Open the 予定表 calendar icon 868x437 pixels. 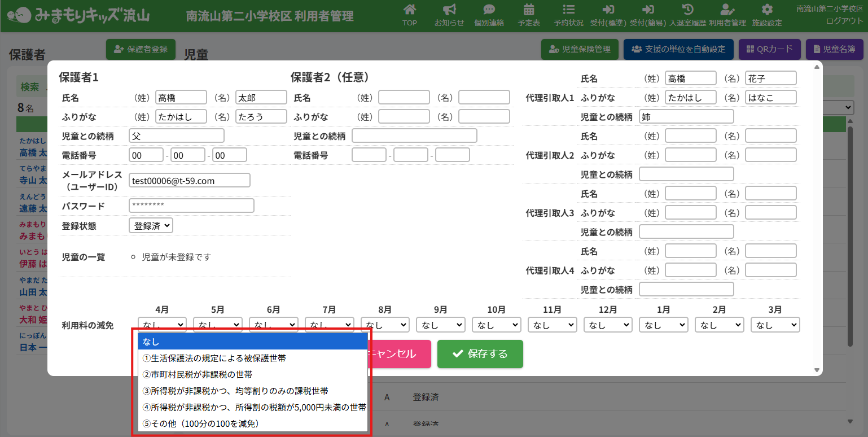coord(529,10)
